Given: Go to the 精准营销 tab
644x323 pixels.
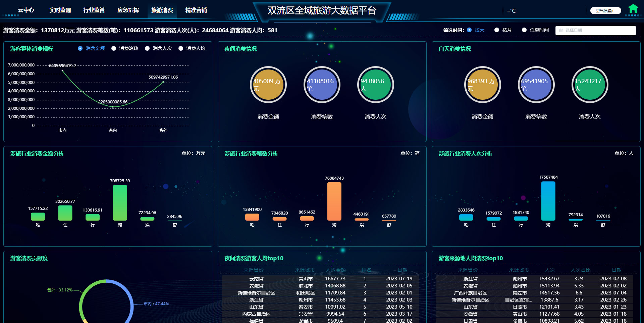Looking at the screenshot, I should pyautogui.click(x=196, y=10).
